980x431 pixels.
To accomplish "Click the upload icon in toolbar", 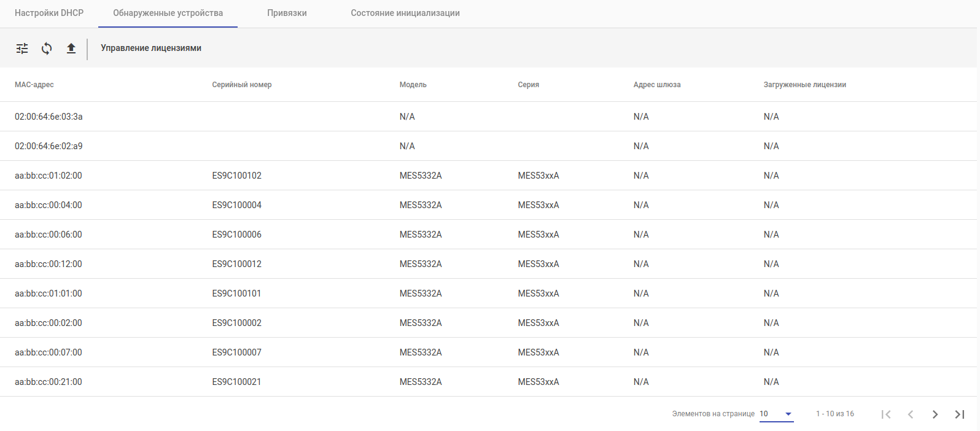I will click(x=71, y=49).
